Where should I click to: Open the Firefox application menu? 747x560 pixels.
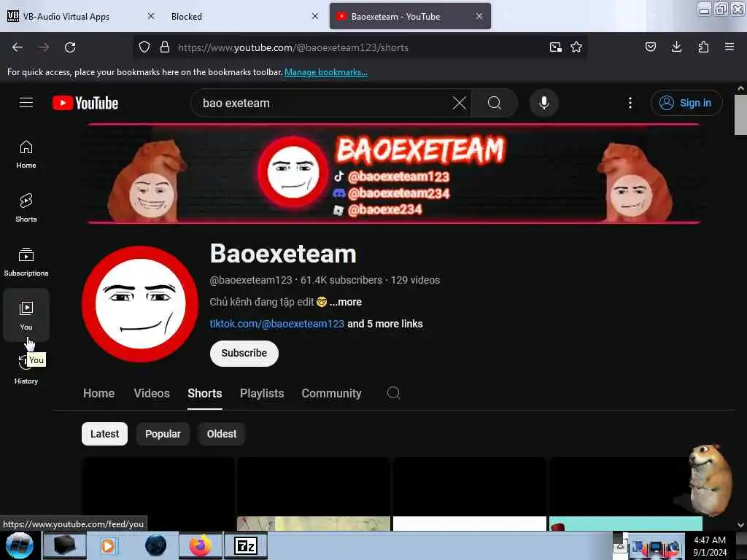[x=729, y=47]
